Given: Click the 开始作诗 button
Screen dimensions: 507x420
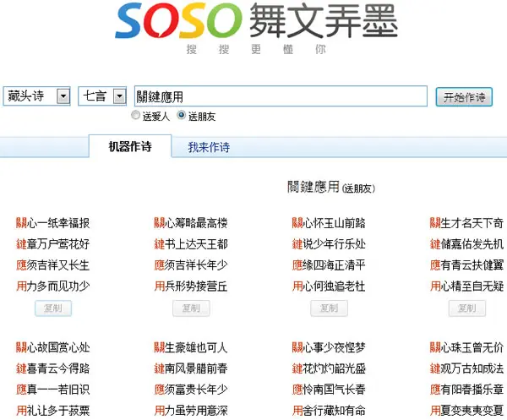Looking at the screenshot, I should pyautogui.click(x=464, y=96).
